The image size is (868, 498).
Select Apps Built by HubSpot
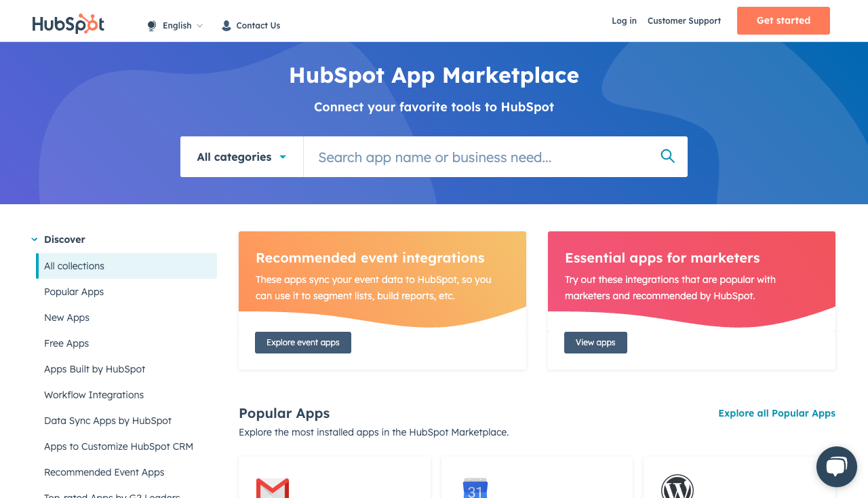(x=94, y=369)
